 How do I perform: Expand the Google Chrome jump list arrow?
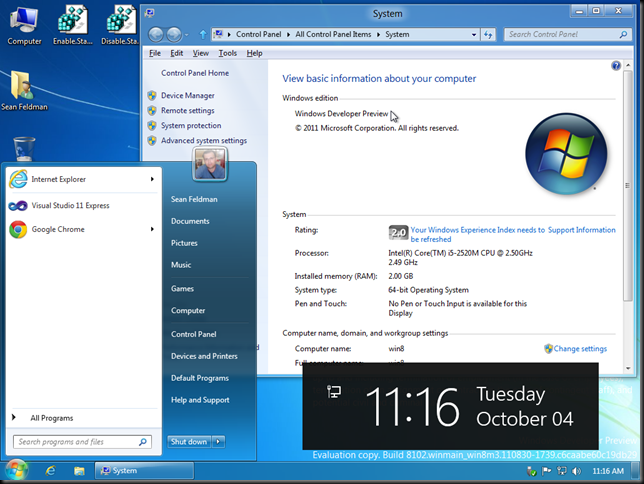coord(152,229)
